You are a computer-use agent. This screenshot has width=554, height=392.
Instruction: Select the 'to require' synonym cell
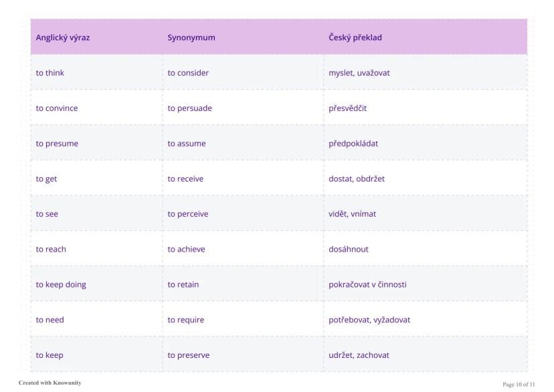[186, 320]
